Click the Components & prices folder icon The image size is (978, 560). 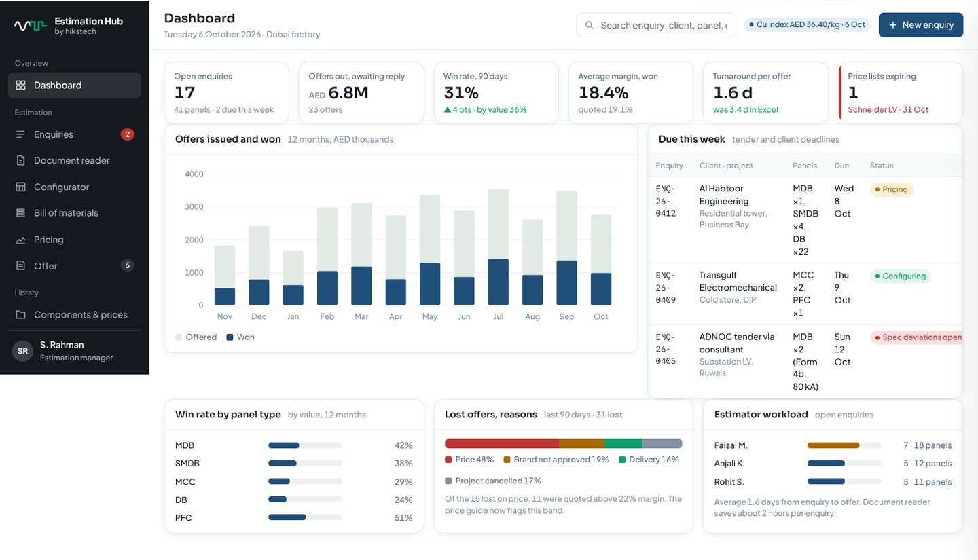point(21,315)
